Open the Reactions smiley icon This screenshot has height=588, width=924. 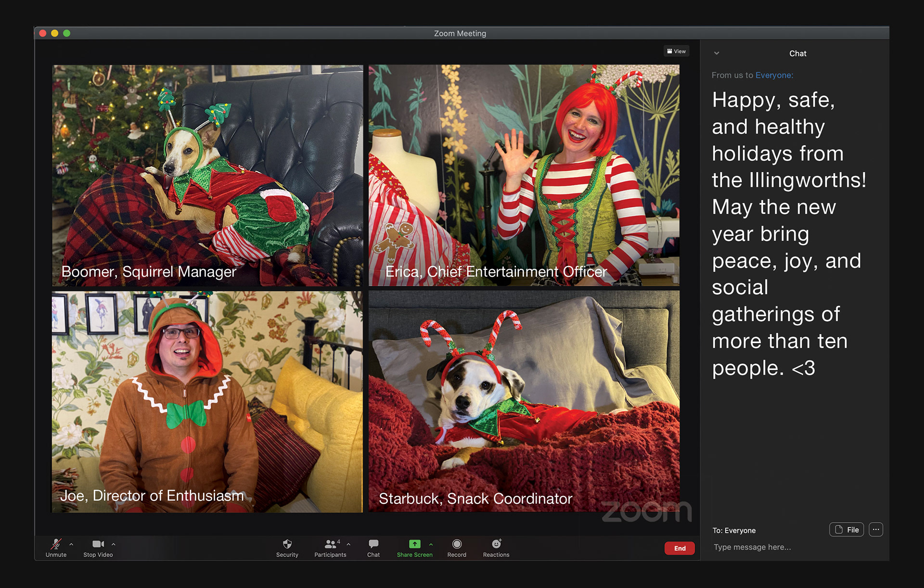(x=496, y=544)
